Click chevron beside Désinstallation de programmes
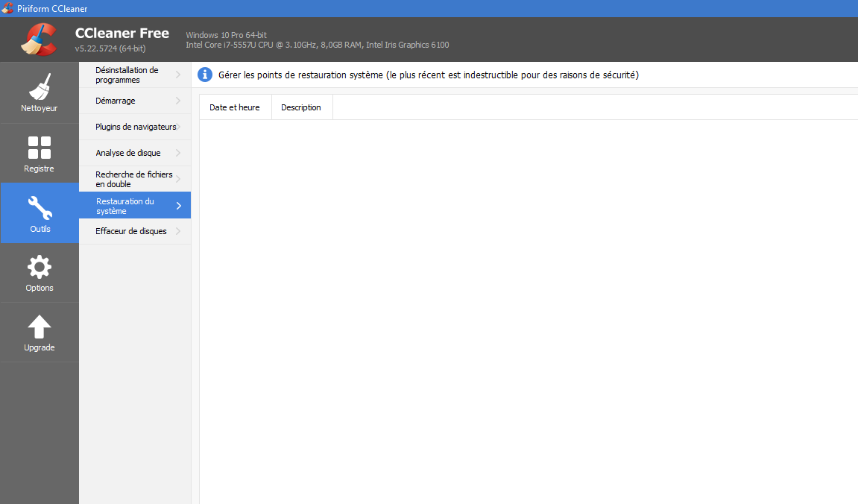 (178, 75)
